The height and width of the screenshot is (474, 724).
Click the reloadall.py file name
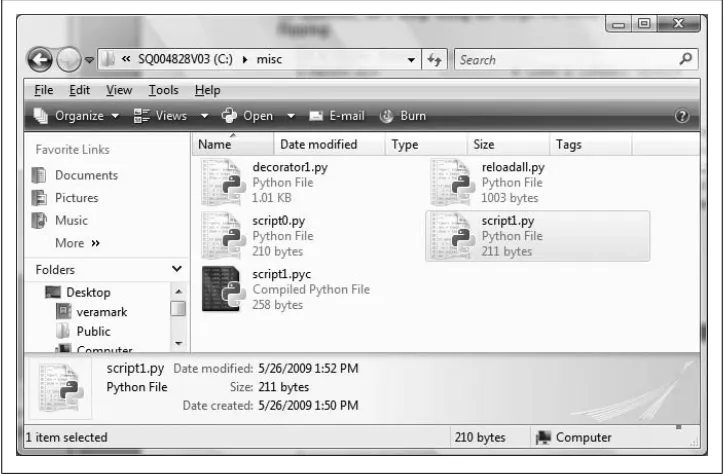click(513, 167)
